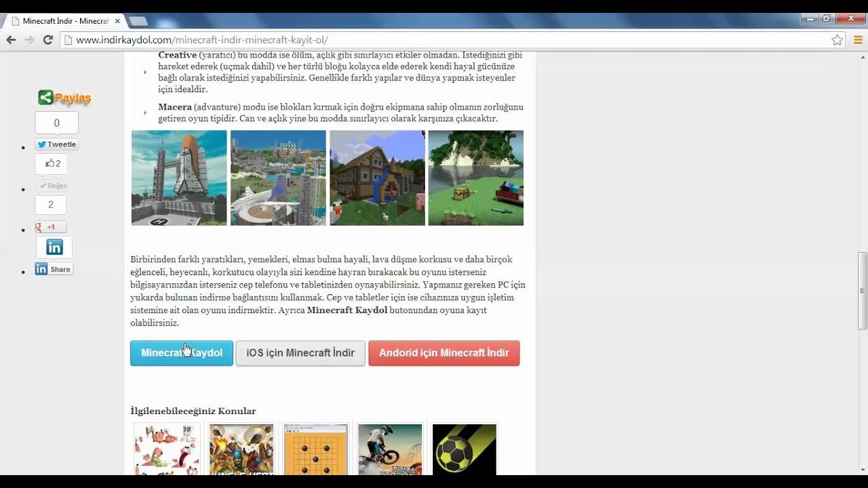Click the Twitter share count box showing 0

57,123
